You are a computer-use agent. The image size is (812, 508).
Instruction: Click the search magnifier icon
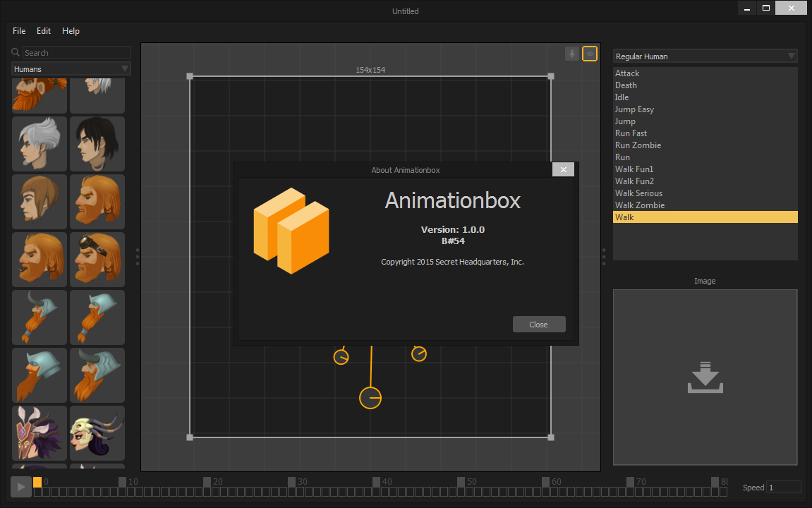click(x=16, y=52)
